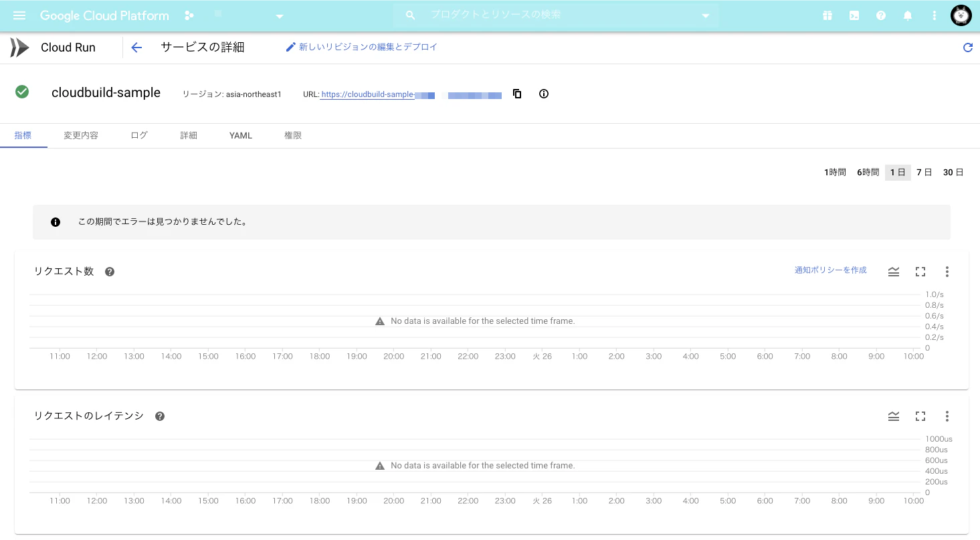Open the ログ tab
Screen dimensions: 980x540
(139, 135)
